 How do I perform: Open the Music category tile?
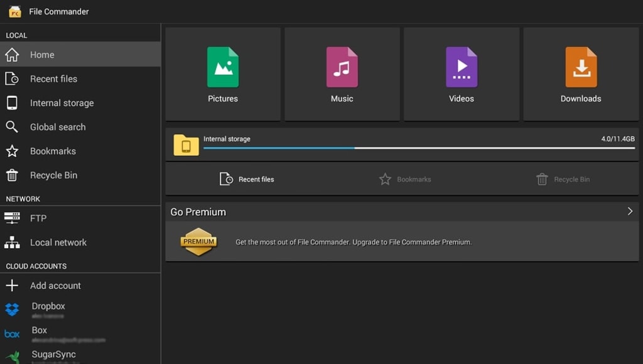pyautogui.click(x=342, y=74)
